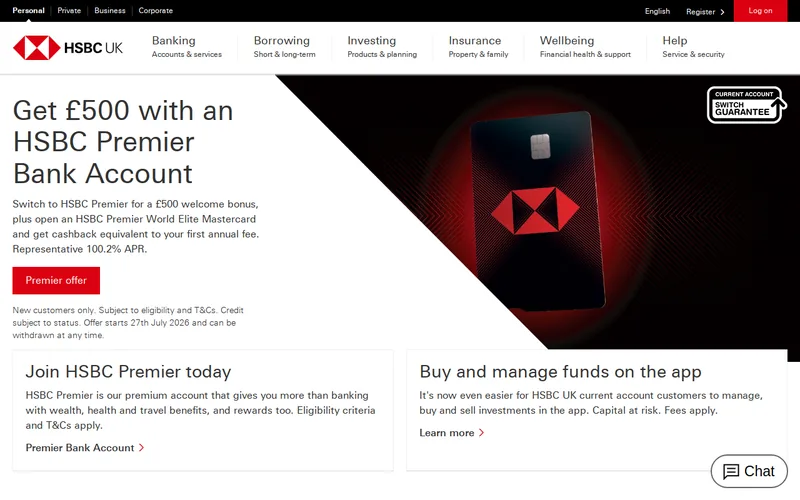
Task: Expand the Insurance property & family menu
Action: click(479, 46)
